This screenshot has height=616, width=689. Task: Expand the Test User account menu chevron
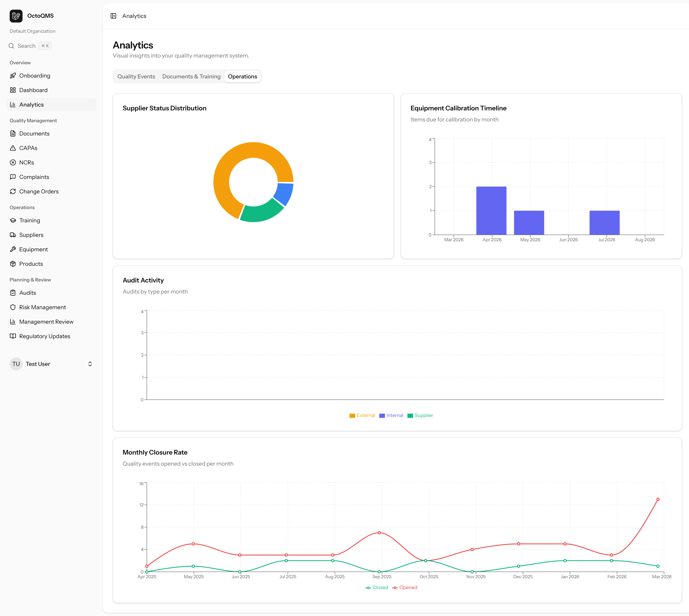click(90, 364)
